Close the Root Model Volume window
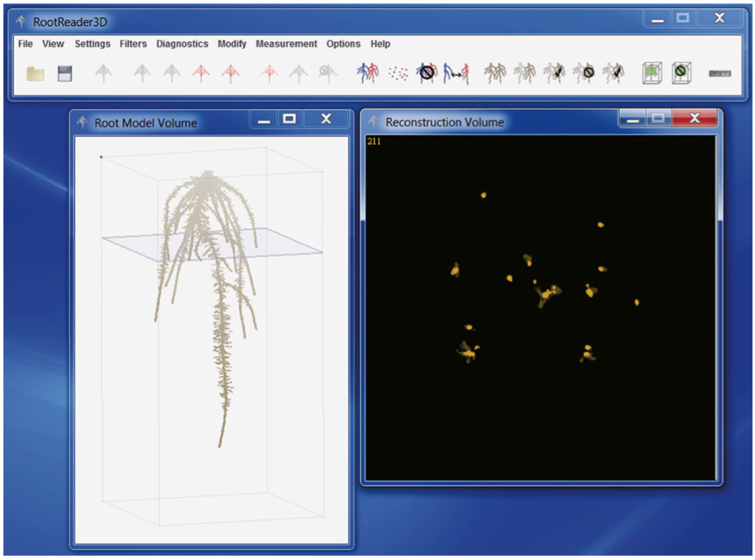 tap(326, 119)
